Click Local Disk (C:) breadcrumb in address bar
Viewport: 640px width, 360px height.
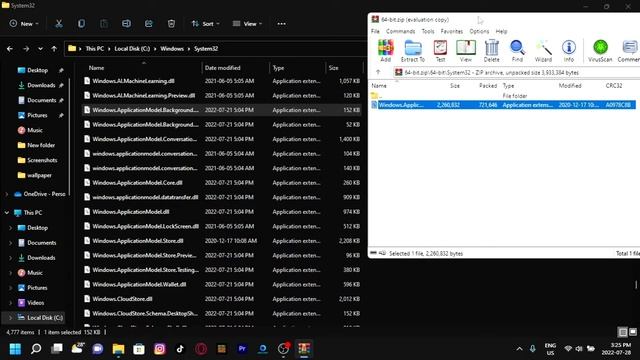tap(132, 49)
